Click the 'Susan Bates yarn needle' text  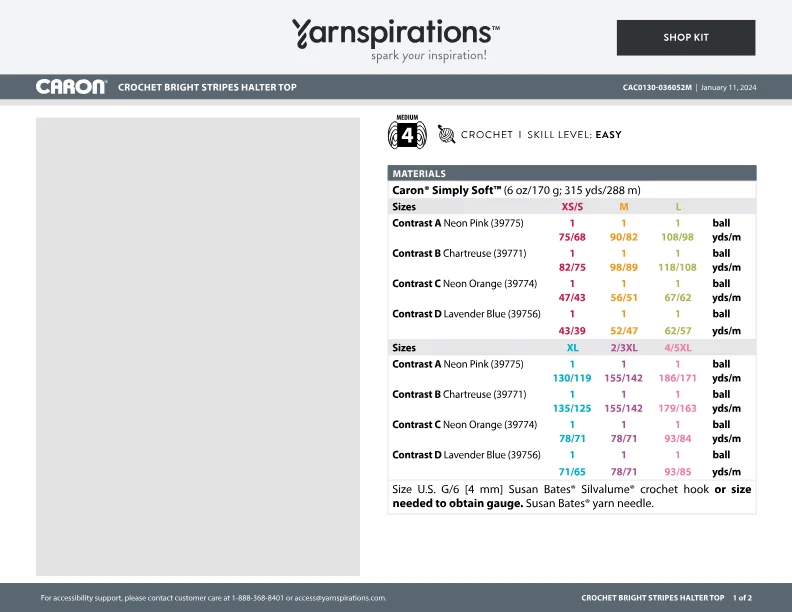click(589, 503)
